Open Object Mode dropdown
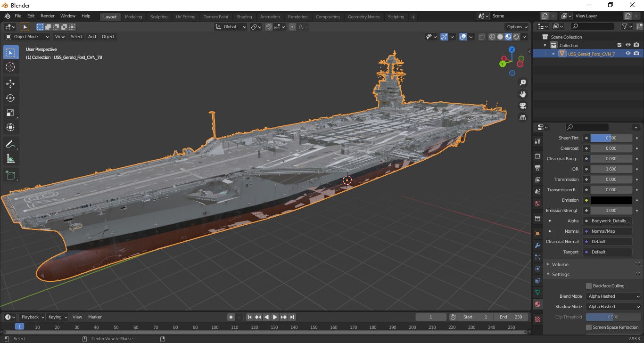 pos(27,37)
